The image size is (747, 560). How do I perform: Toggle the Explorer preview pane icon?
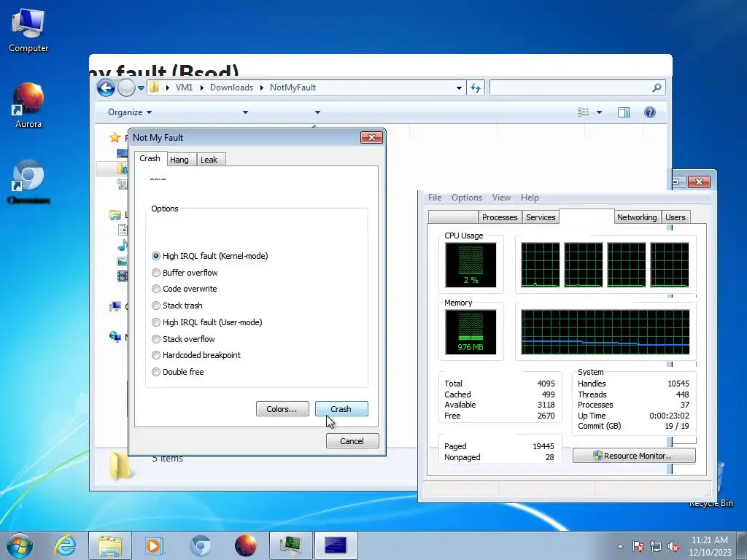pos(624,112)
